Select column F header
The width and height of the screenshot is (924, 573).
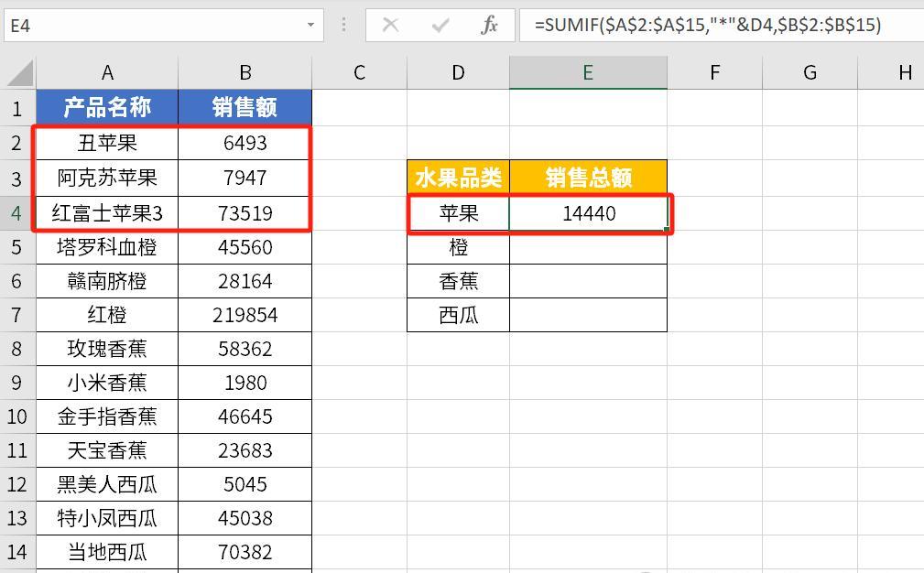click(x=714, y=72)
